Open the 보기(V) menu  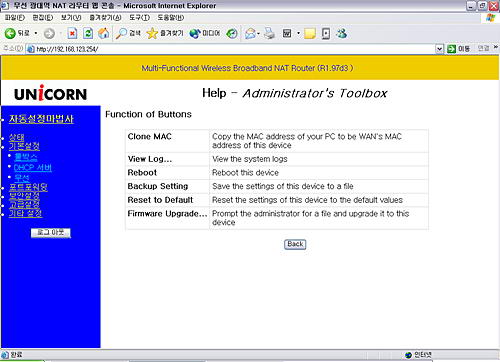[71, 18]
